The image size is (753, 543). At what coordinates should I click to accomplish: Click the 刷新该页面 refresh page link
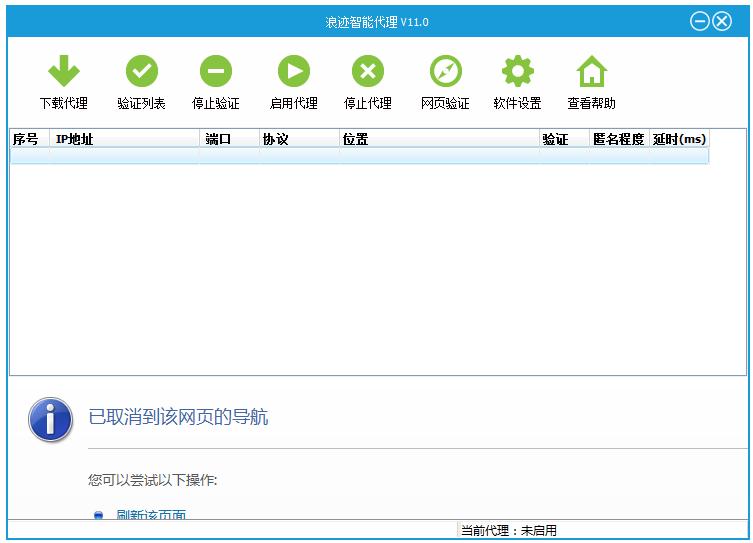[x=151, y=515]
